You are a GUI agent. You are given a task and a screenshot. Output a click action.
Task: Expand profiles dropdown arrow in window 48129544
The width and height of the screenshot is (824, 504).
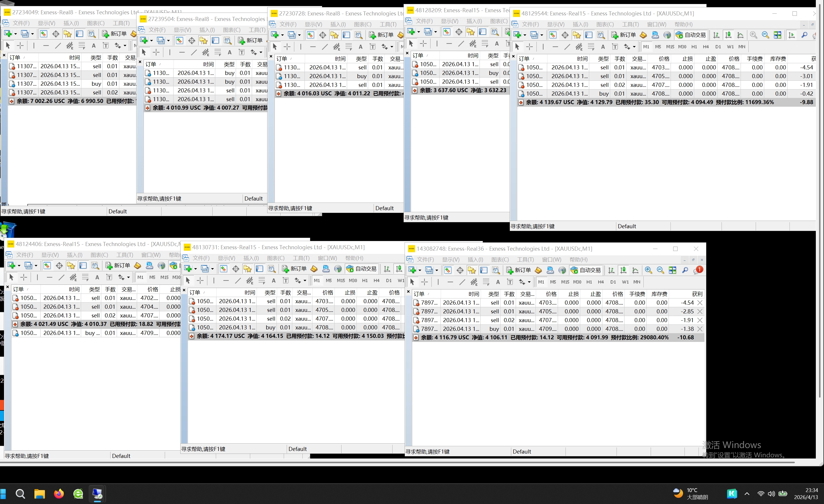541,35
